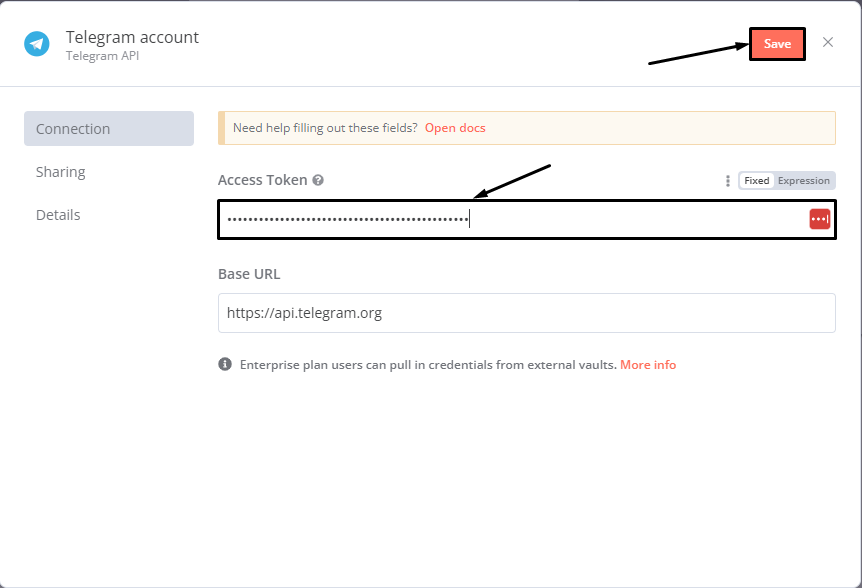Switch Access Token mode to Expression

(804, 181)
